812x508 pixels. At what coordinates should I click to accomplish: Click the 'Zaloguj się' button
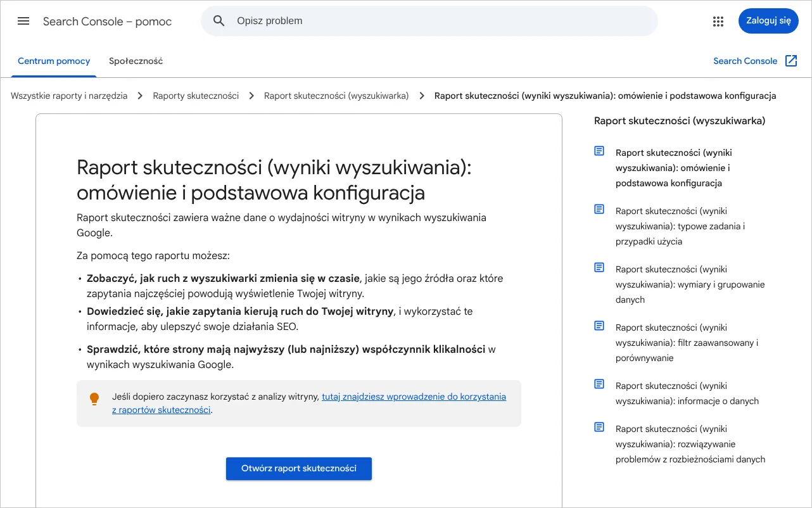pos(768,21)
